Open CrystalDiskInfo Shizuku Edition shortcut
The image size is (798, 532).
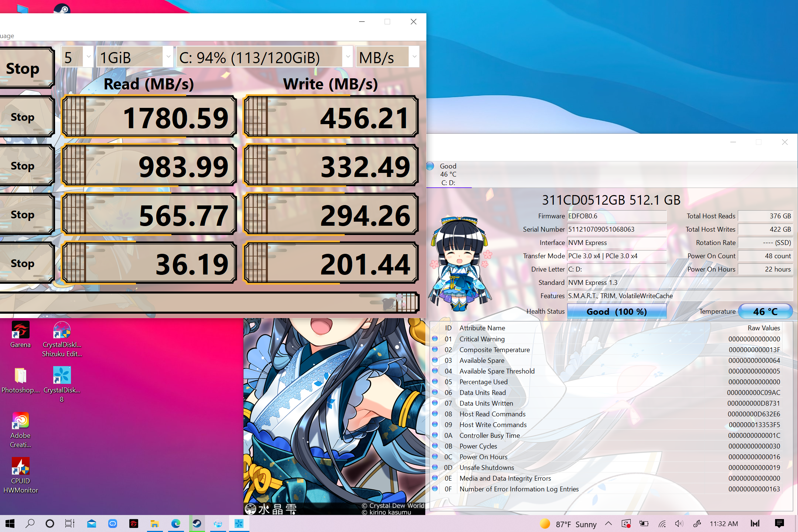click(x=62, y=339)
